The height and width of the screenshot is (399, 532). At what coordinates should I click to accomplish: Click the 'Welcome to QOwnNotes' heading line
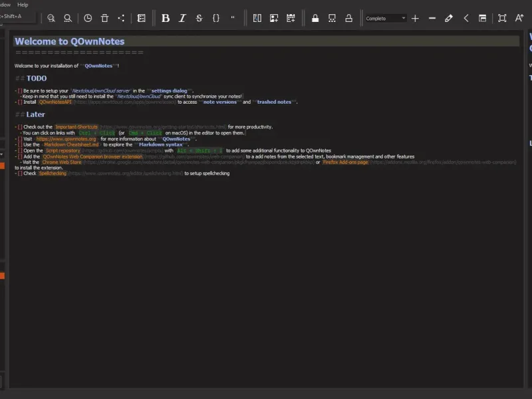pos(70,41)
